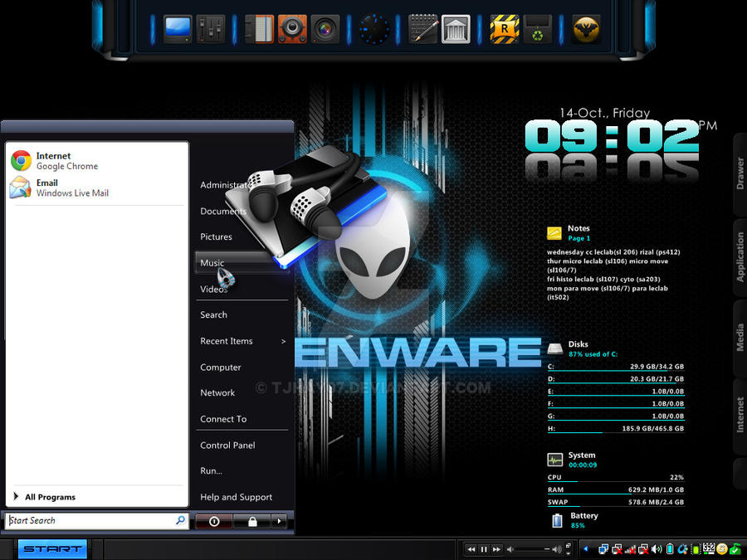Click the volume speaker icon in system tray

point(657,549)
